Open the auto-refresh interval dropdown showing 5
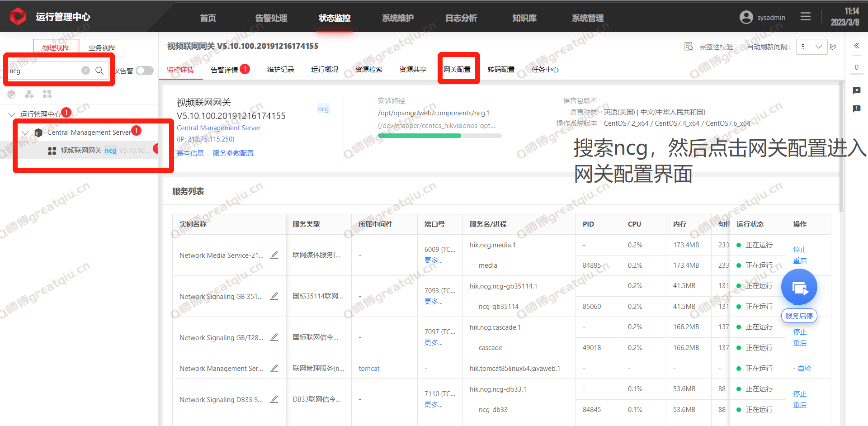 tap(811, 47)
